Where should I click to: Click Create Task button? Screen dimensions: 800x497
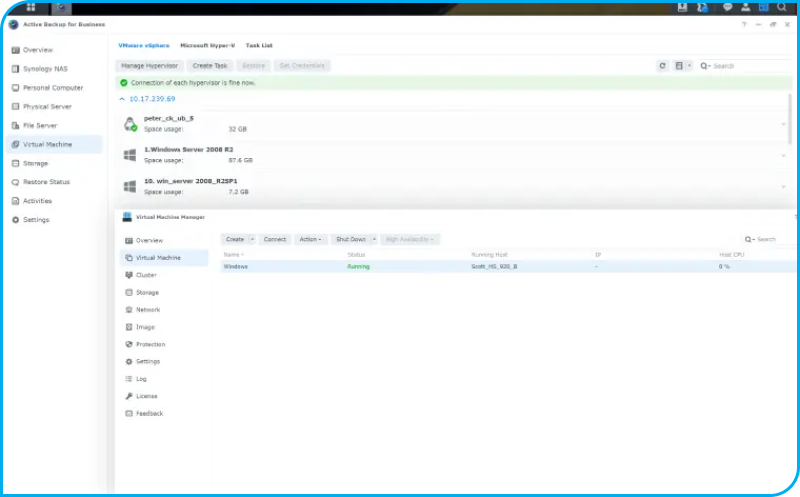210,66
